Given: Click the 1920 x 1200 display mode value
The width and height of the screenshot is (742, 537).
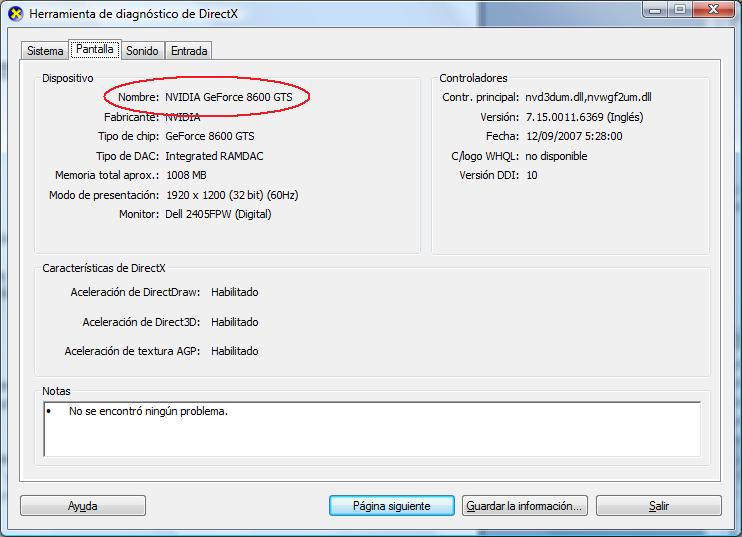Looking at the screenshot, I should tap(232, 195).
